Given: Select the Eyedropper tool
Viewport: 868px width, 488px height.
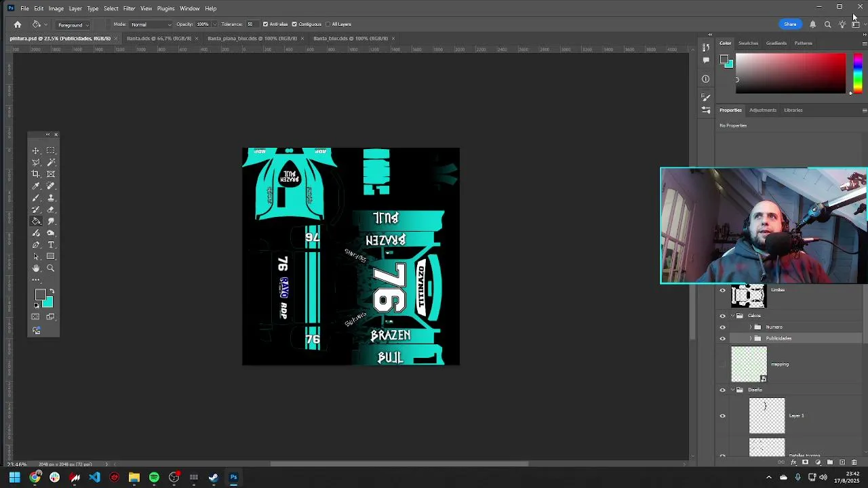Looking at the screenshot, I should [x=36, y=186].
